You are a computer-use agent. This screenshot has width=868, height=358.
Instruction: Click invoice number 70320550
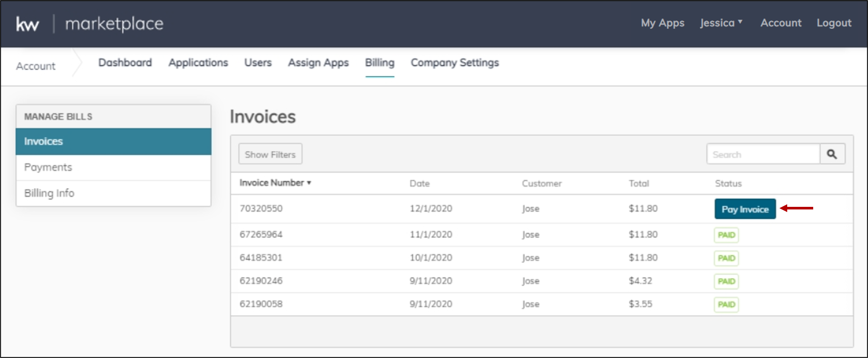261,209
